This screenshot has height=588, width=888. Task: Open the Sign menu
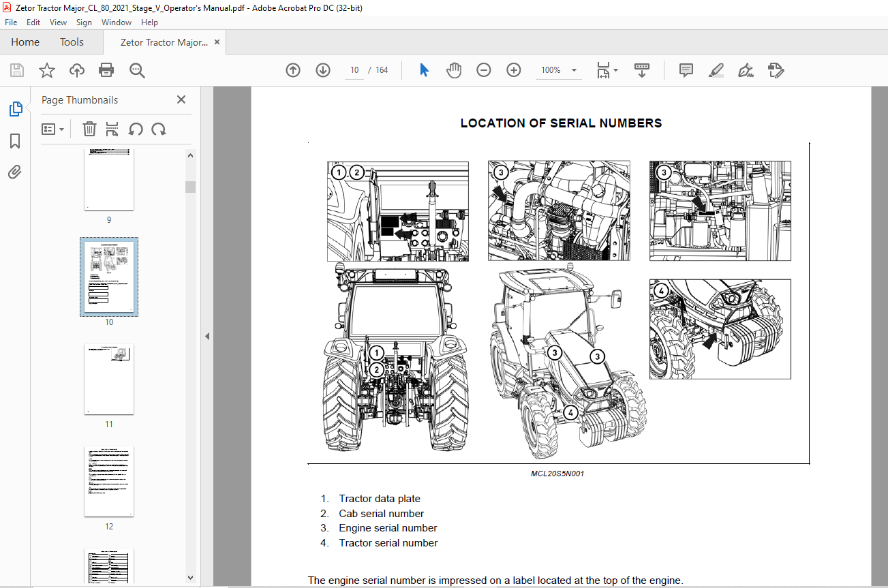(x=84, y=22)
